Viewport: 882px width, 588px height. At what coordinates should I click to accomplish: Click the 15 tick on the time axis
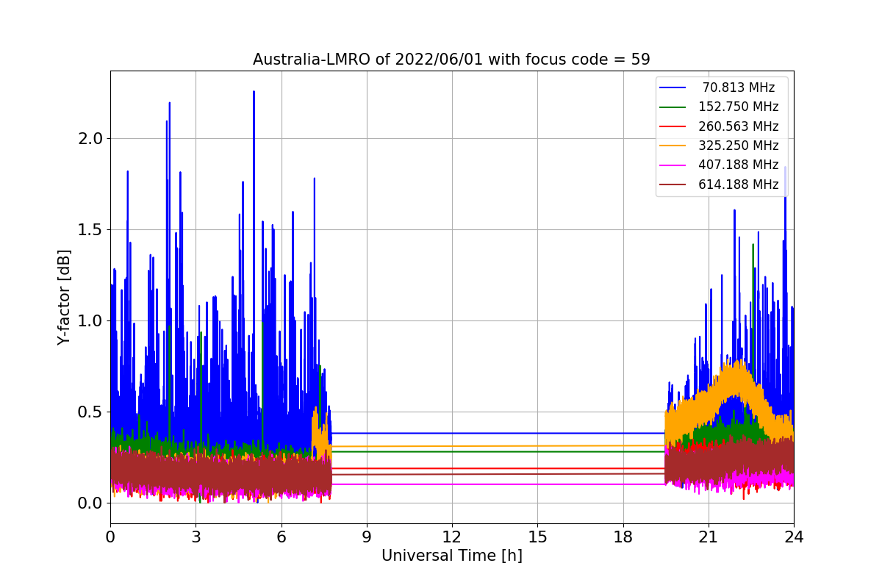pos(537,537)
